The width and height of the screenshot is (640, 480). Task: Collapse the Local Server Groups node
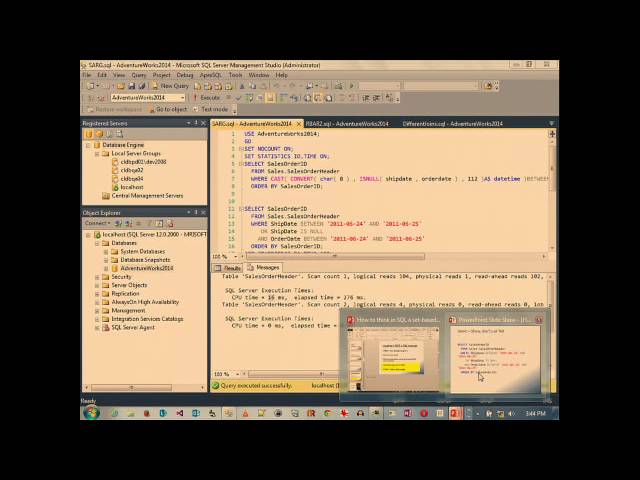click(97, 154)
